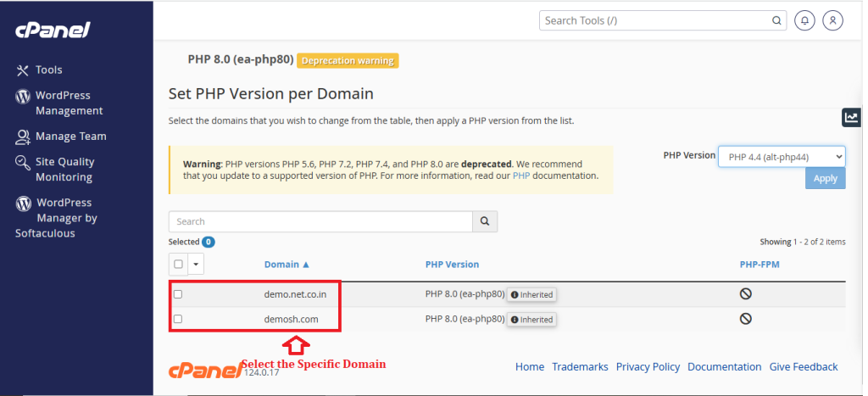Open the statistics chart side tab
This screenshot has width=868, height=396.
click(x=851, y=117)
